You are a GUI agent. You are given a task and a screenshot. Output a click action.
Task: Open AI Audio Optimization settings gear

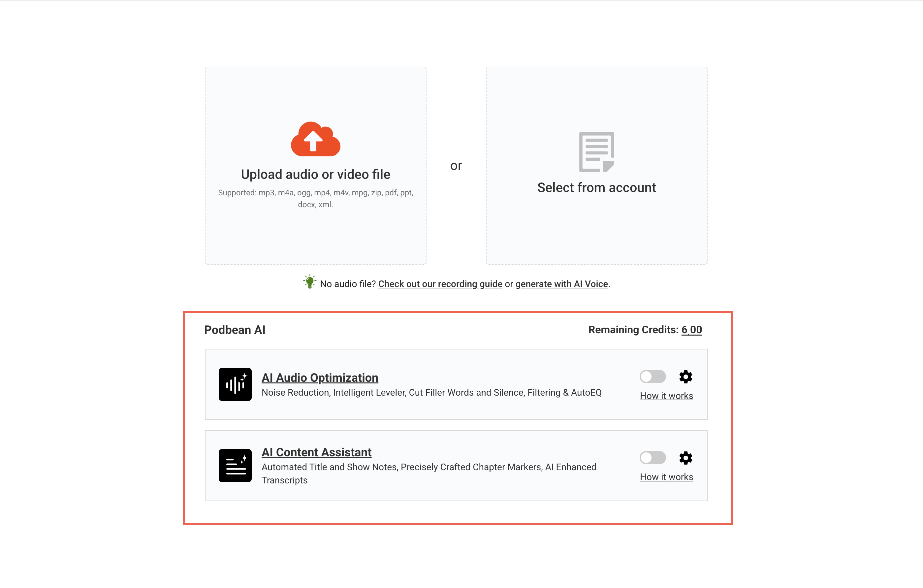pyautogui.click(x=685, y=377)
